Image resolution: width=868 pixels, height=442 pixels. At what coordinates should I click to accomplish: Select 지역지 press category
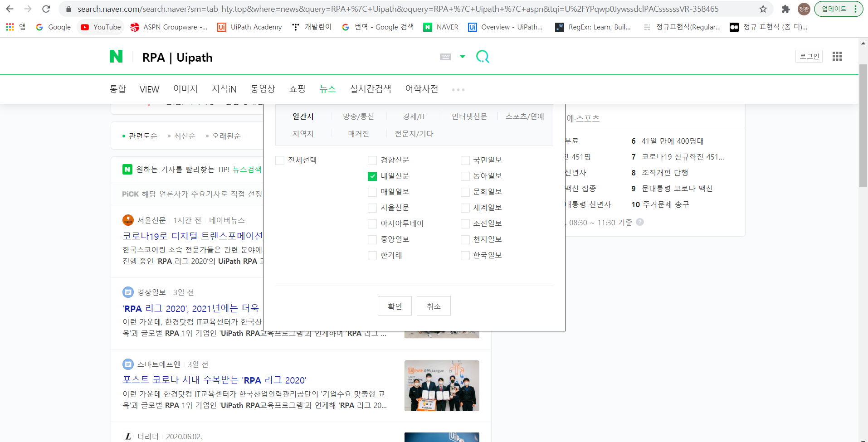pos(303,134)
